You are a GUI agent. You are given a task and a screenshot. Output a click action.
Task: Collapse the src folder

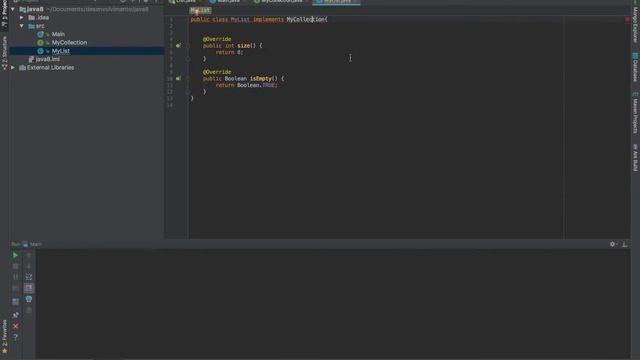[x=22, y=26]
